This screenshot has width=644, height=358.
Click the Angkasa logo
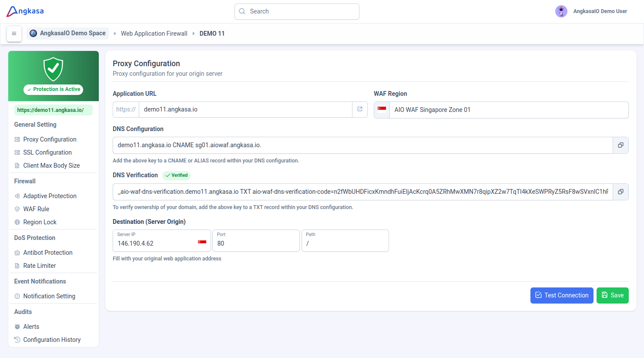tap(25, 11)
